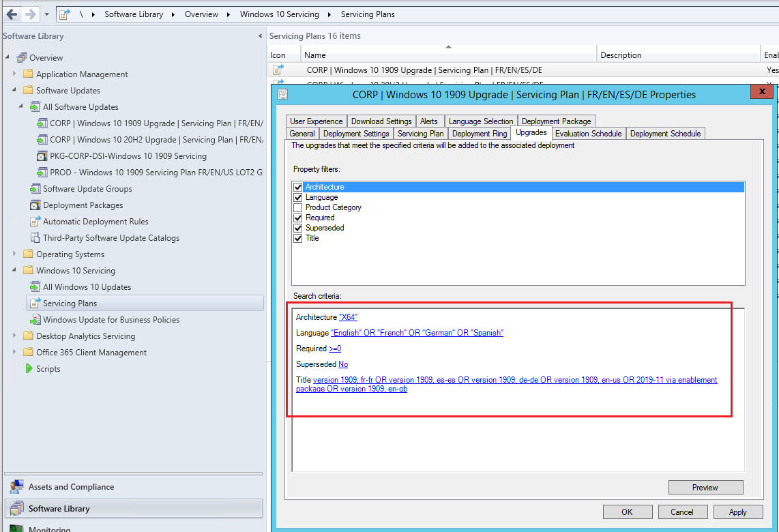Click the Deployment Packages icon

(x=35, y=205)
